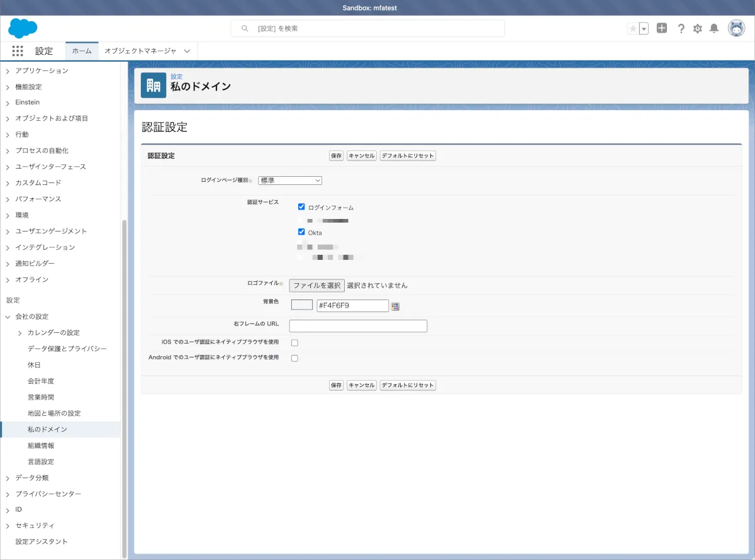Switch to the ホーム tab

[82, 51]
